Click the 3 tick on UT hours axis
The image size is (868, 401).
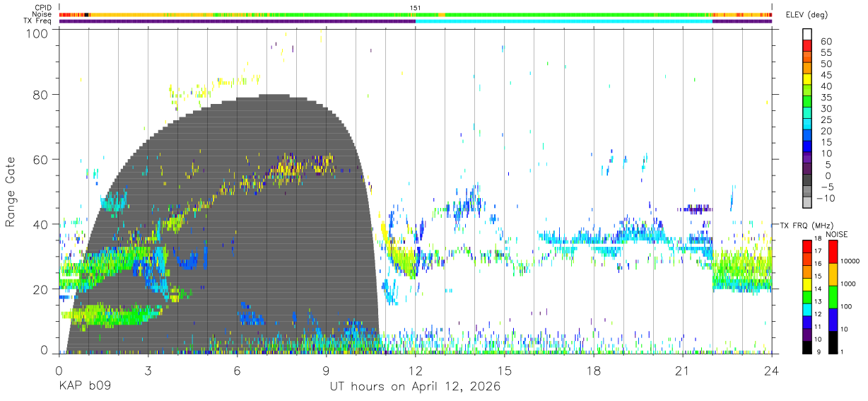pos(148,371)
